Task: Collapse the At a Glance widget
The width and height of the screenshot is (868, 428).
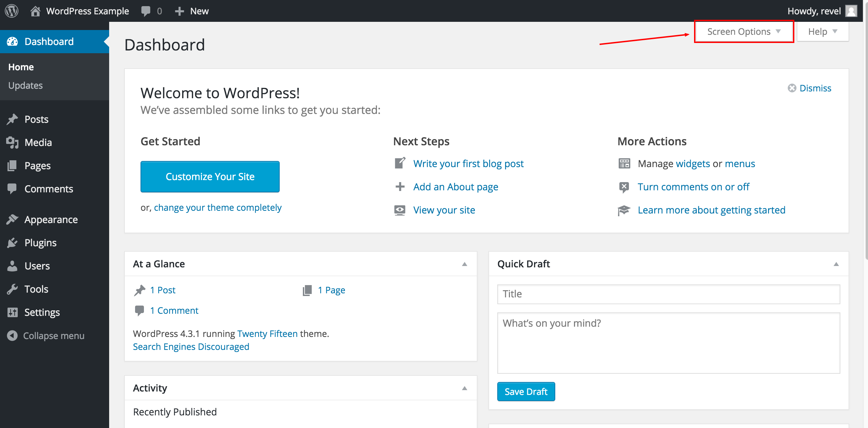Action: coord(464,264)
